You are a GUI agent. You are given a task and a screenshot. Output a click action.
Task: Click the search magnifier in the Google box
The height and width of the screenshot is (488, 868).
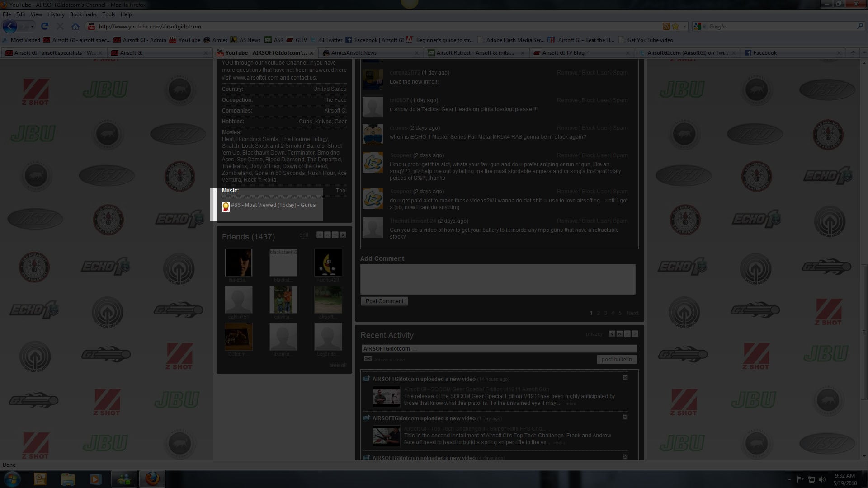[860, 27]
